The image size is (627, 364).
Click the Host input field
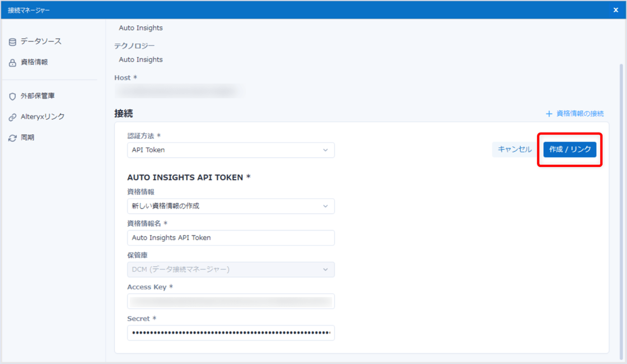(179, 91)
